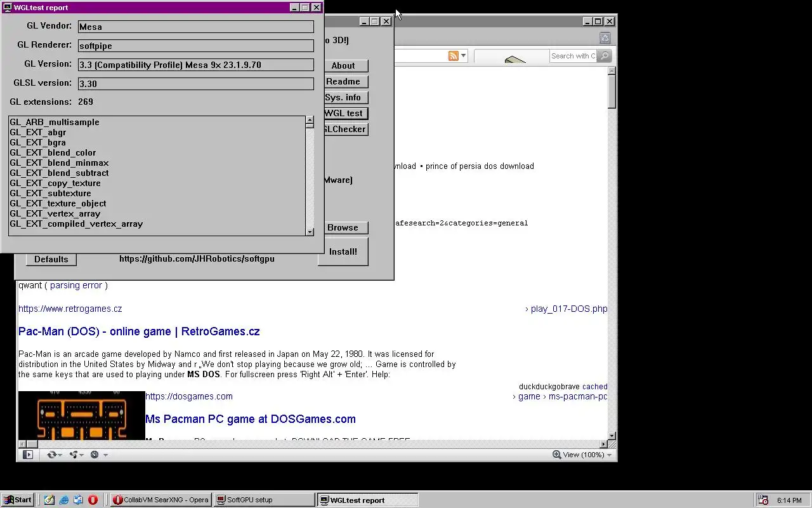The width and height of the screenshot is (812, 508).
Task: Click the RSS feed icon in Opera address bar
Action: [x=454, y=56]
